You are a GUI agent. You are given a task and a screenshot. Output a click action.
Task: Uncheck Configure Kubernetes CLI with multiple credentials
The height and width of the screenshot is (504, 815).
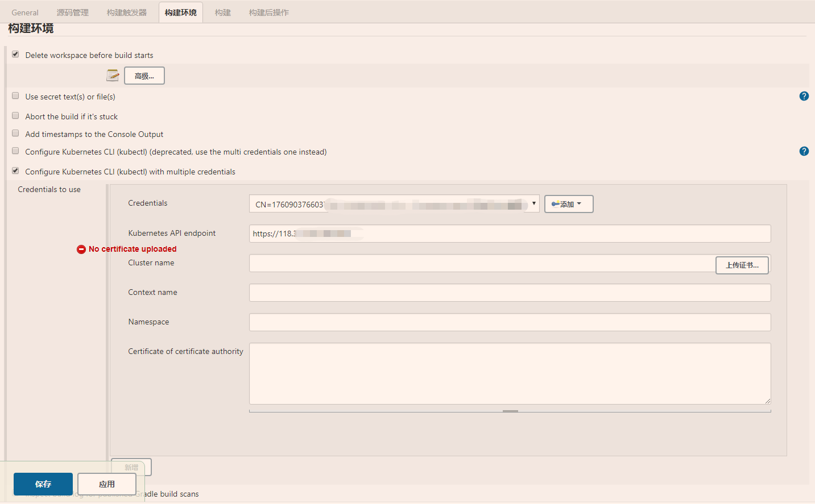point(15,170)
